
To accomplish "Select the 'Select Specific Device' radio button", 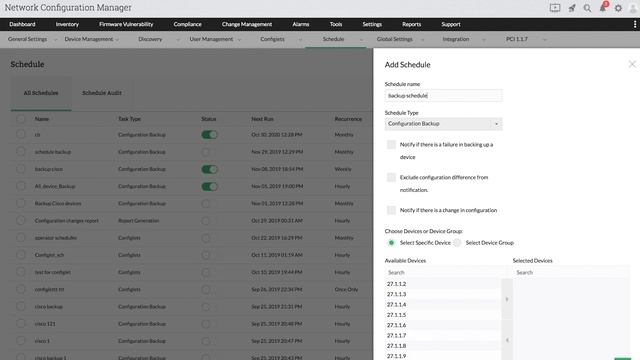I will (x=391, y=243).
